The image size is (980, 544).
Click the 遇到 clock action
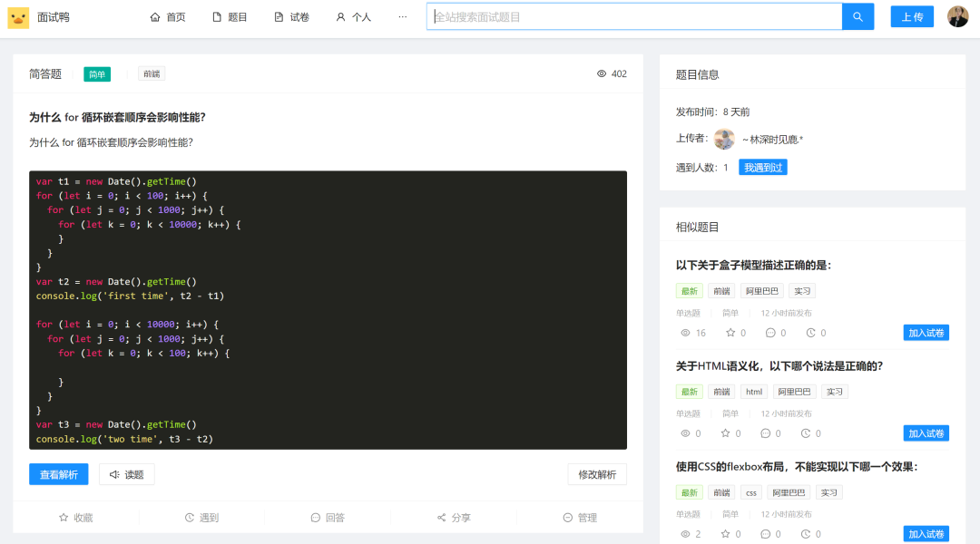pos(201,518)
